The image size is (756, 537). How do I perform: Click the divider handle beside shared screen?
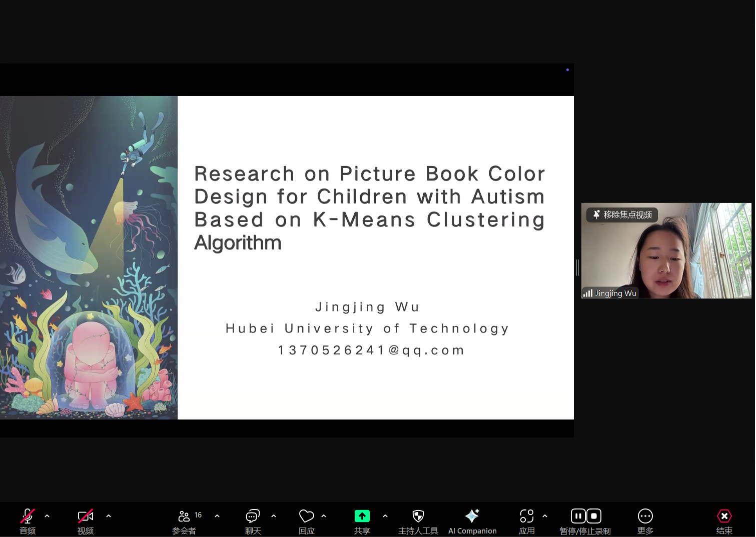(x=577, y=267)
